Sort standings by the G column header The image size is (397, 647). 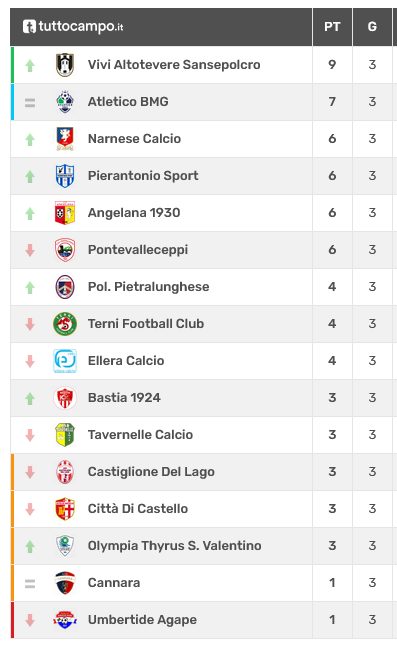[x=372, y=27]
